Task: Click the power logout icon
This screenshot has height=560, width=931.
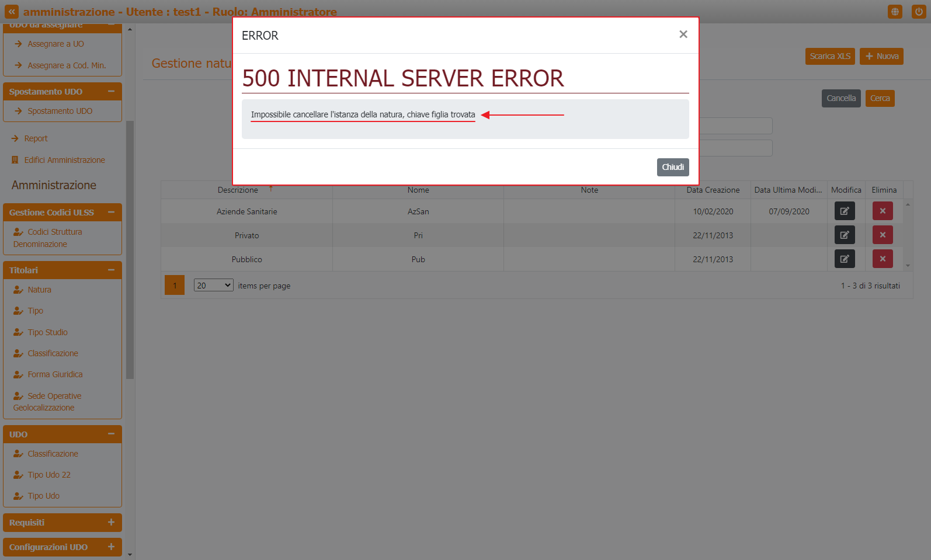Action: tap(918, 12)
